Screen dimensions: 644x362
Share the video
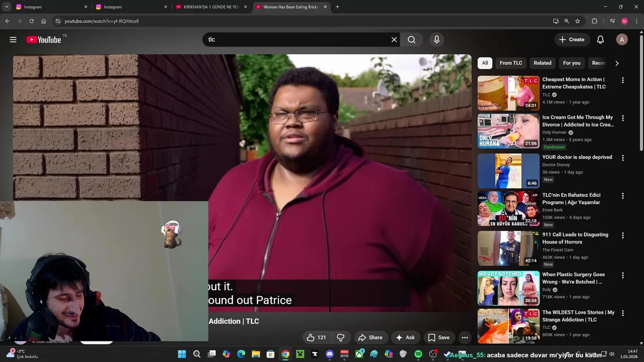(370, 337)
